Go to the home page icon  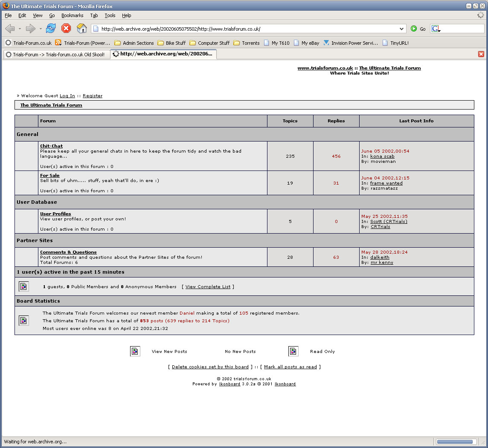tap(81, 29)
